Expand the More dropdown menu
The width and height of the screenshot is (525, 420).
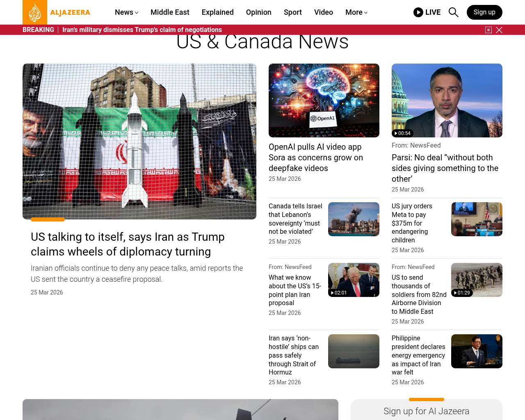356,12
